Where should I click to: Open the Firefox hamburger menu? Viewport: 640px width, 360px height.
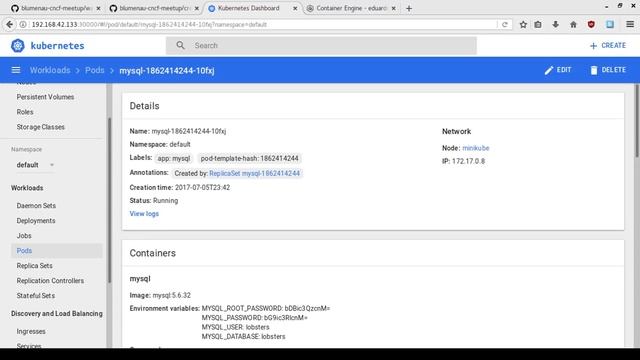pos(630,24)
